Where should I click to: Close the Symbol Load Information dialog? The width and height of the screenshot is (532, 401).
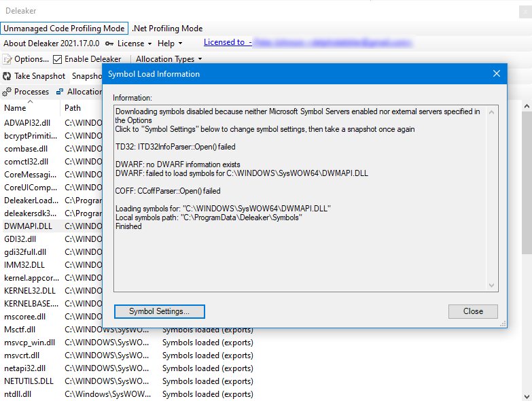(x=497, y=73)
